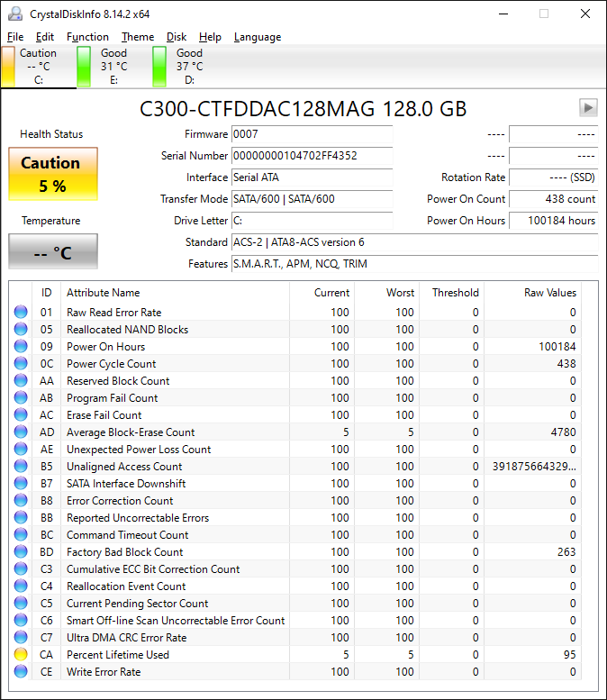Screen dimensions: 607x700
Task: Click the Features field
Action: tap(414, 264)
